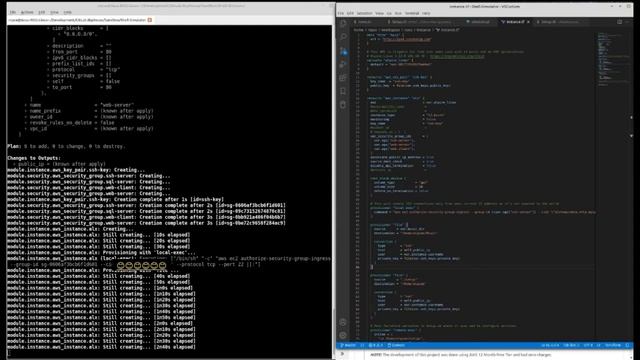Image resolution: width=640 pixels, height=360 pixels.
Task: Open the File menu in VS Code
Action: (340, 13)
